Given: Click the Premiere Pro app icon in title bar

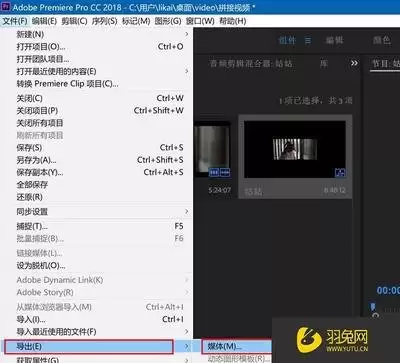Looking at the screenshot, I should tap(6, 7).
